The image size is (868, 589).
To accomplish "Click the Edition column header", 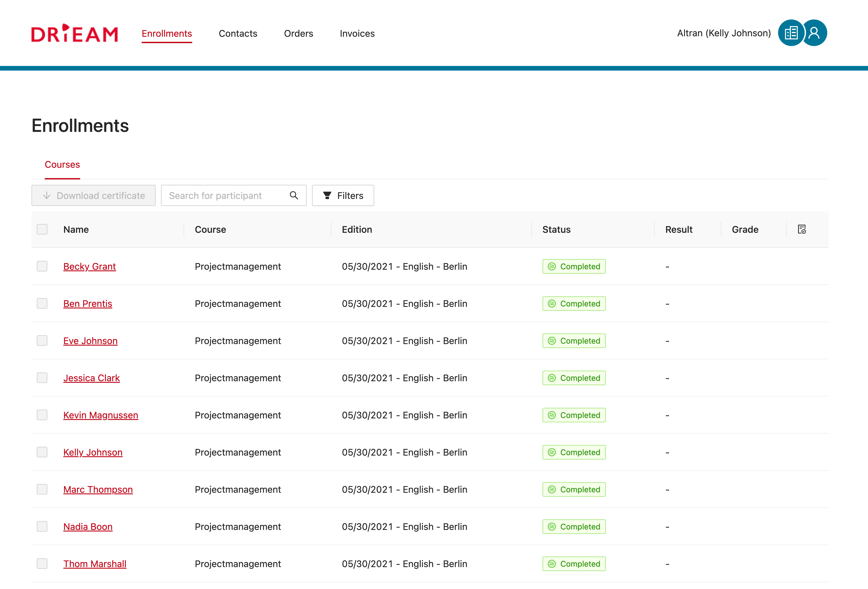I will tap(357, 229).
